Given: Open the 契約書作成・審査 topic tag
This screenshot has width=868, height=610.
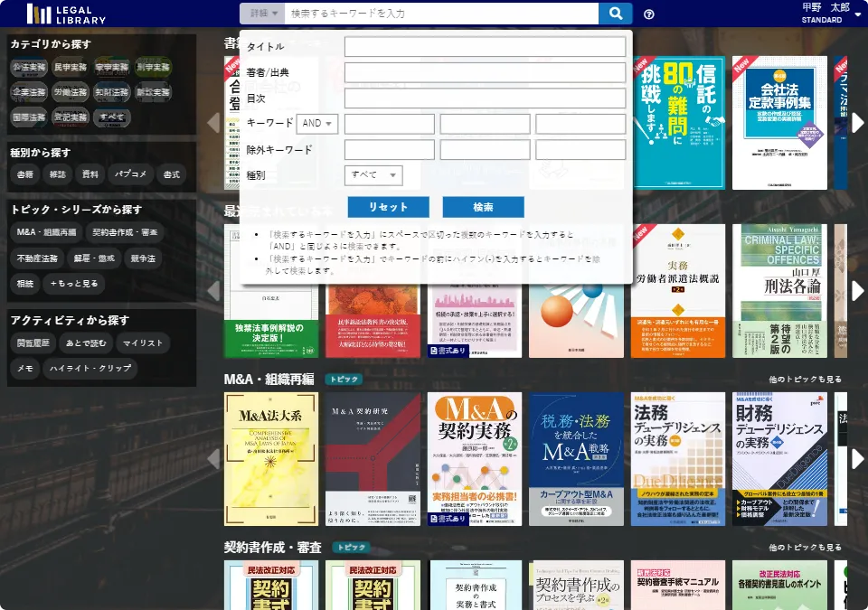Looking at the screenshot, I should pos(125,232).
